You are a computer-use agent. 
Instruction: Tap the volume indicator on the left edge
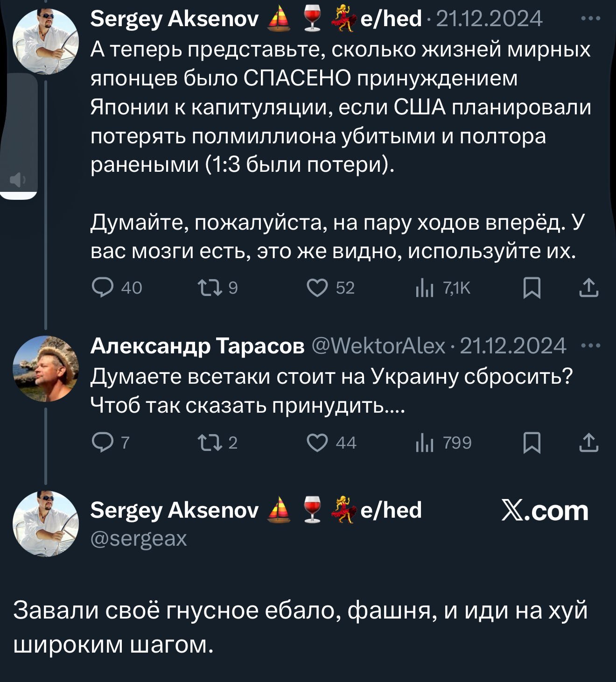18,180
